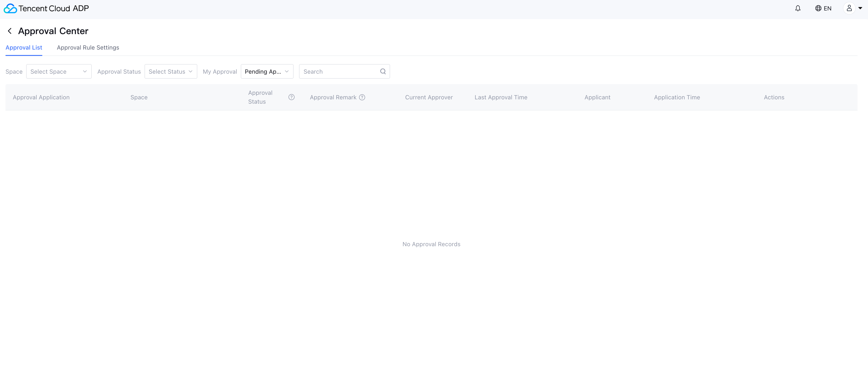Switch to the Approval List tab
The height and width of the screenshot is (386, 868).
[x=24, y=48]
